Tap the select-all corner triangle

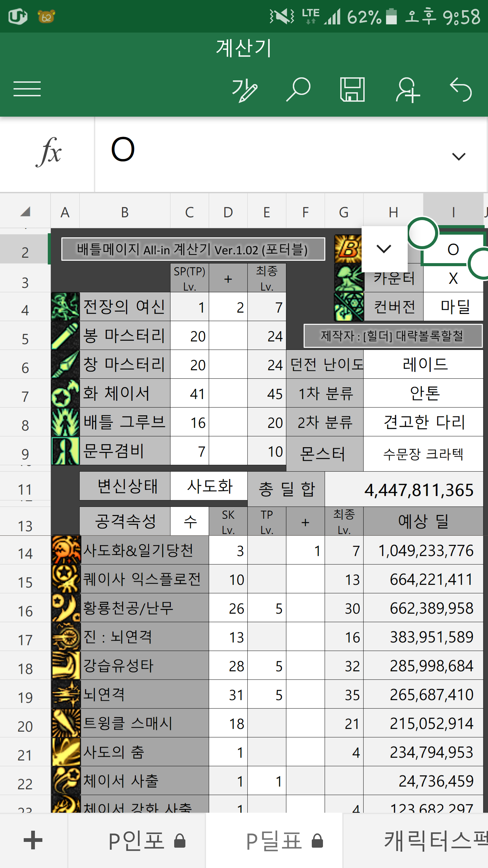pos(25,212)
